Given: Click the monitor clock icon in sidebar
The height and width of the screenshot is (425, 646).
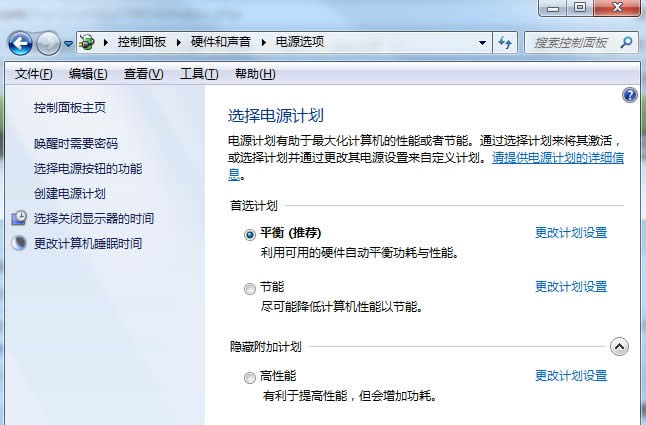Looking at the screenshot, I should pyautogui.click(x=19, y=218).
